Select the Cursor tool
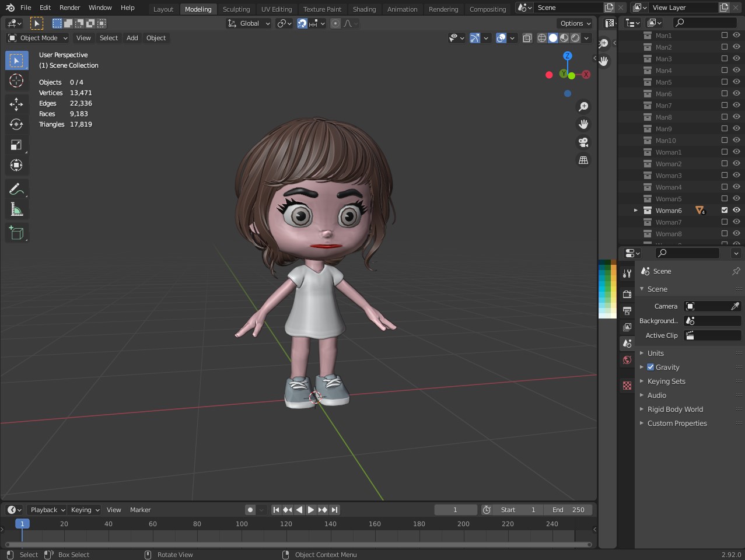 coord(16,80)
